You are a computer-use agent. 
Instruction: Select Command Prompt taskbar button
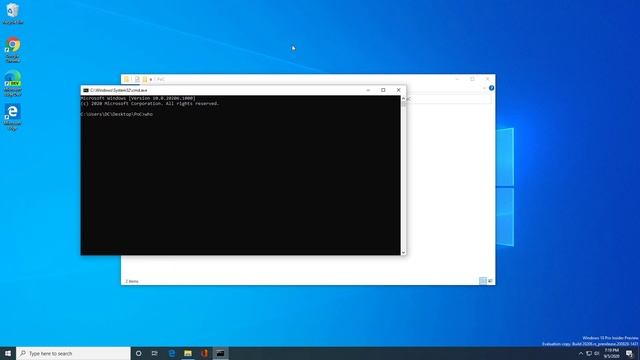(220, 353)
